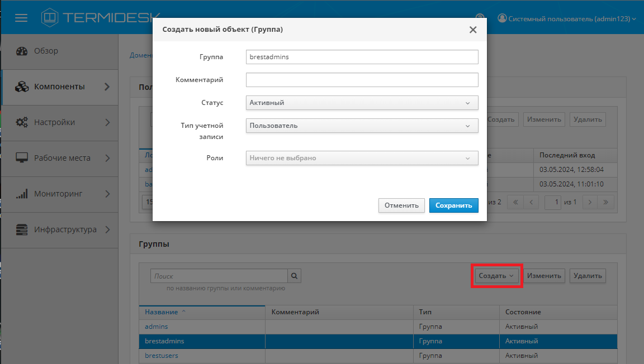Expand the Рабочие места menu chevron
This screenshot has width=644, height=364.
[x=107, y=158]
